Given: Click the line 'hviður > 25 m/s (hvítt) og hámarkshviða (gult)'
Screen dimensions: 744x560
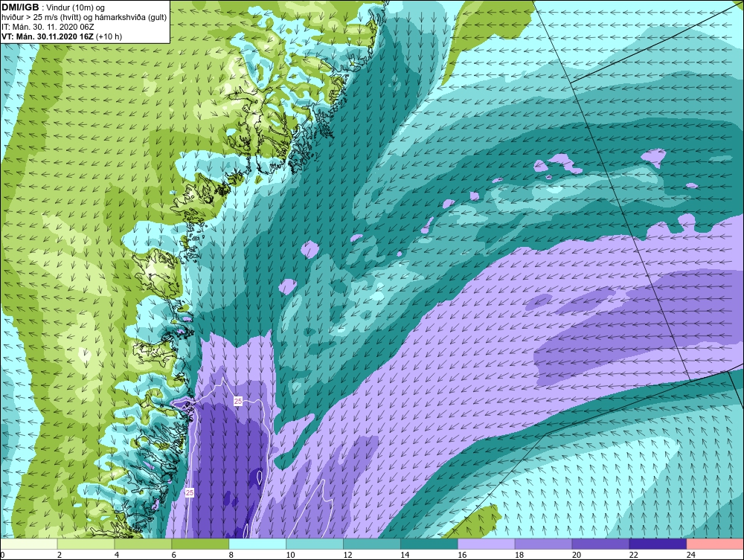Looking at the screenshot, I should pos(85,17).
